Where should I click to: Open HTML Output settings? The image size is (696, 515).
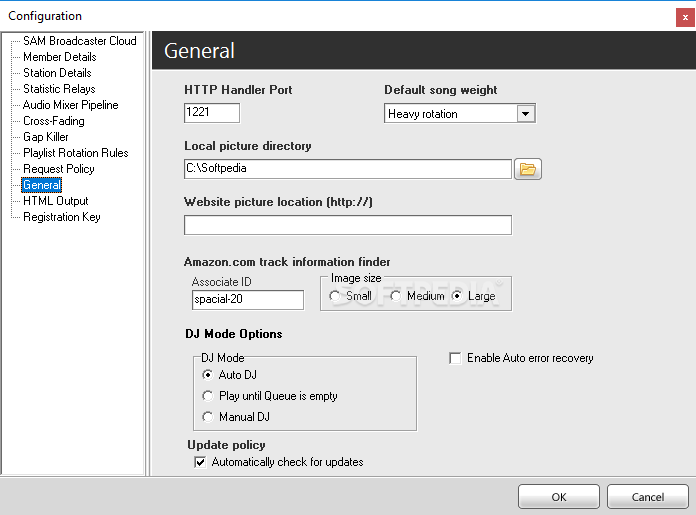(55, 201)
